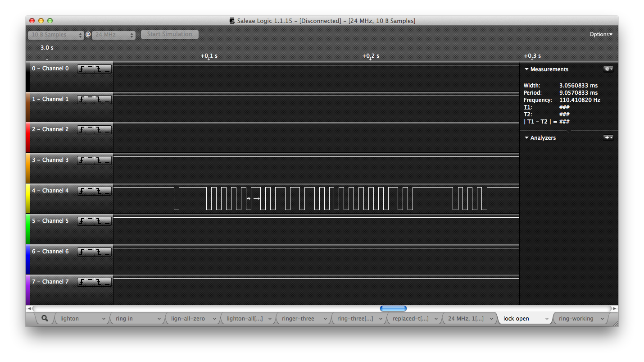Open the lock open tab's chevron menu
Screen dimensions: 644x362
(x=547, y=319)
